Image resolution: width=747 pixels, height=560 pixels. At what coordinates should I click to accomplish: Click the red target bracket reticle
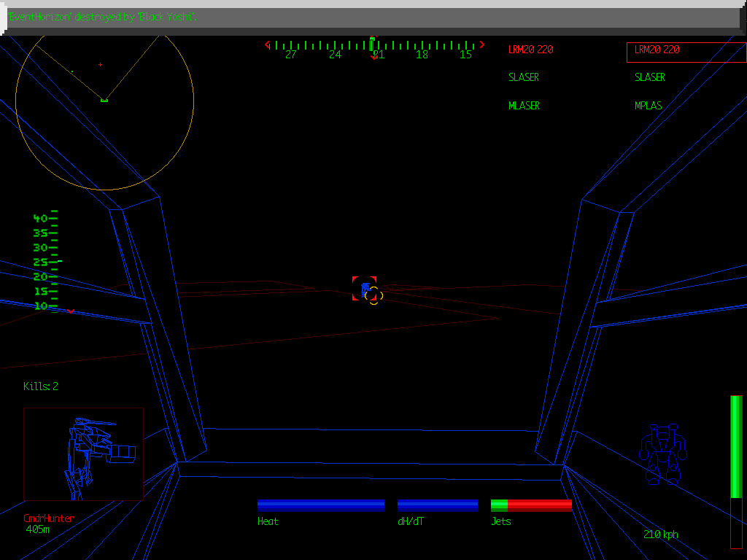[364, 288]
